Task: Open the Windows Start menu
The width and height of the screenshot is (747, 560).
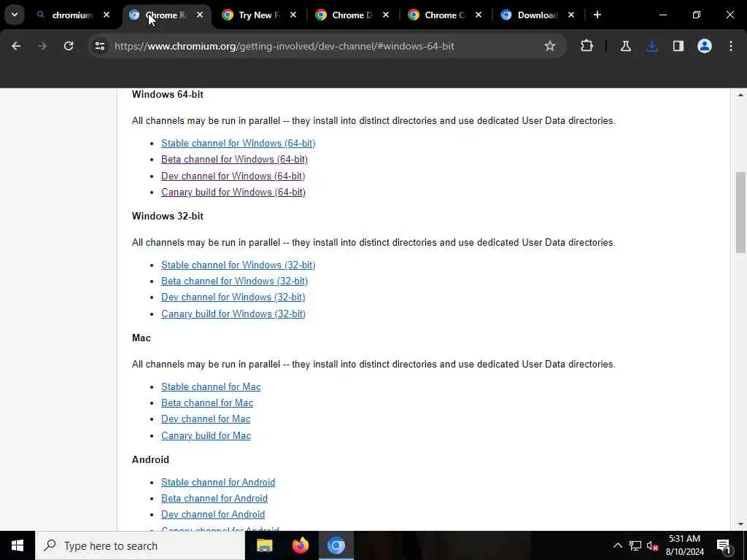Action: [x=18, y=545]
